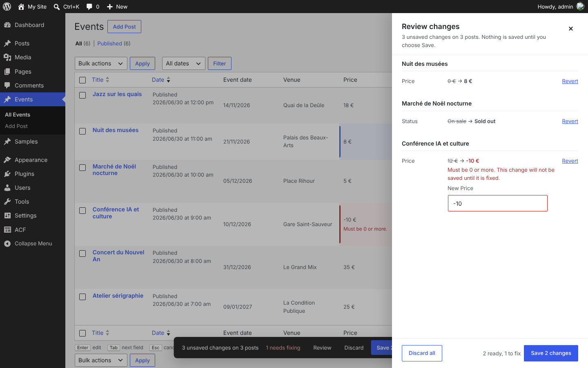The width and height of the screenshot is (588, 368).
Task: Open the Samples menu item
Action: [33, 141]
